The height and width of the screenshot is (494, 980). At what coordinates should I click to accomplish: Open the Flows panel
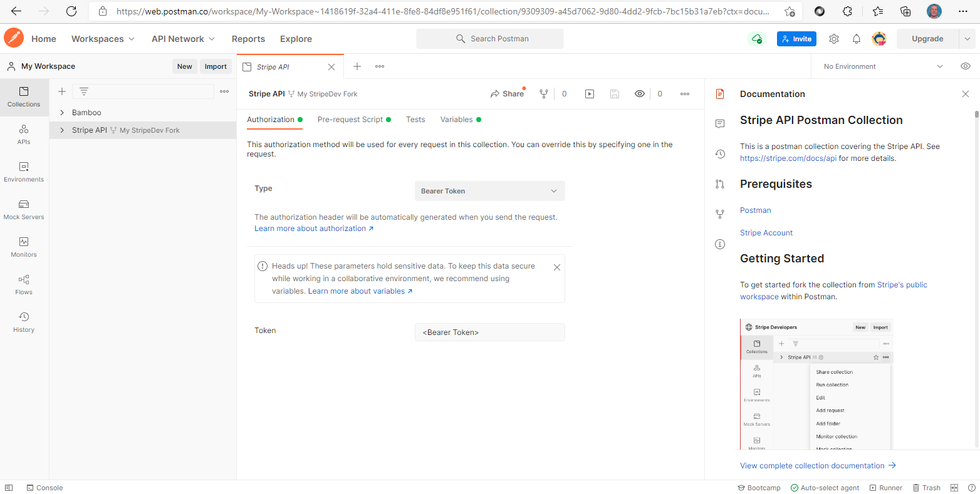[x=24, y=284]
